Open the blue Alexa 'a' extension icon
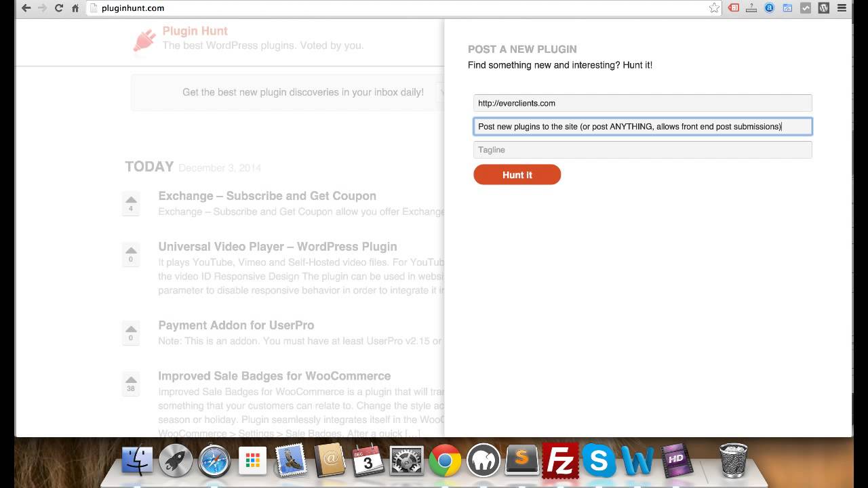868x488 pixels. click(x=769, y=8)
